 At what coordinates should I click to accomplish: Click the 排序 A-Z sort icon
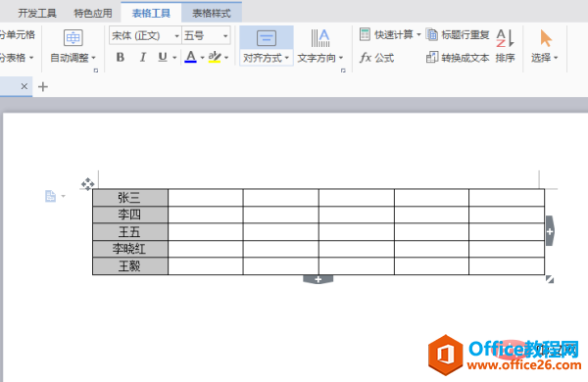tap(505, 38)
